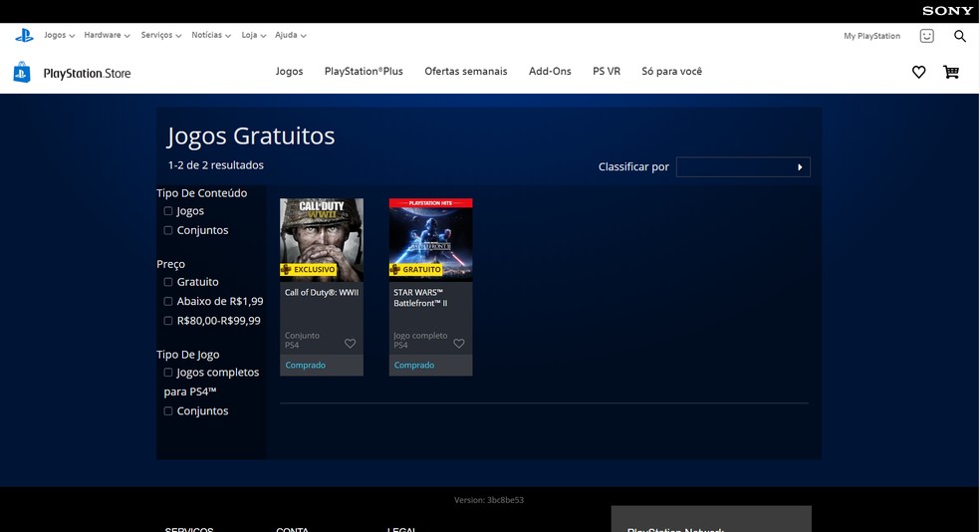This screenshot has width=980, height=532.
Task: Toggle the R$80,00-R$99,99 price filter
Action: point(168,322)
